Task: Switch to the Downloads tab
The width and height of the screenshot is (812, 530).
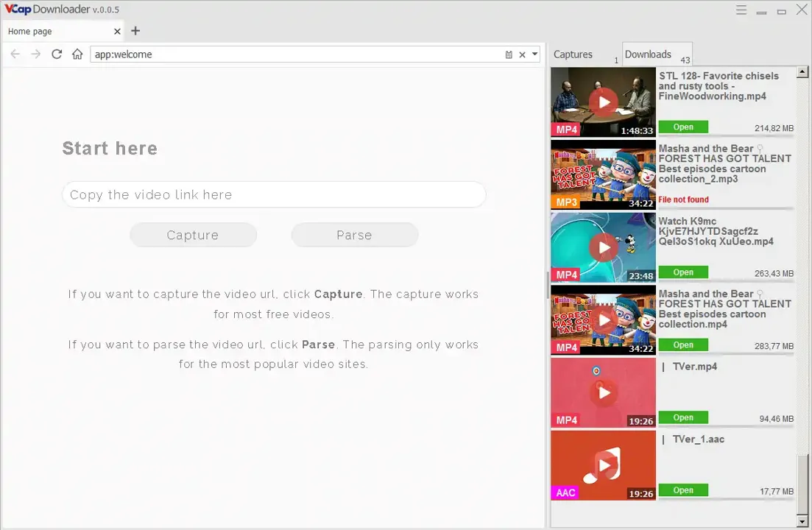Action: 657,54
